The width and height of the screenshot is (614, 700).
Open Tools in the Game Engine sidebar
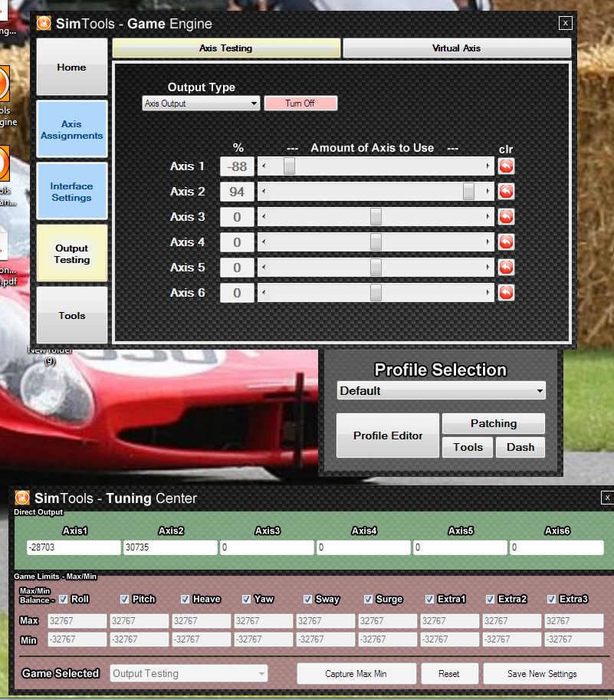tap(72, 315)
